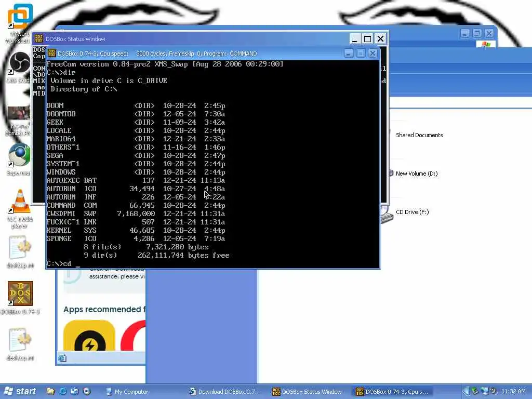The width and height of the screenshot is (532, 399).
Task: Click the network computers tray icon
Action: coord(485,391)
